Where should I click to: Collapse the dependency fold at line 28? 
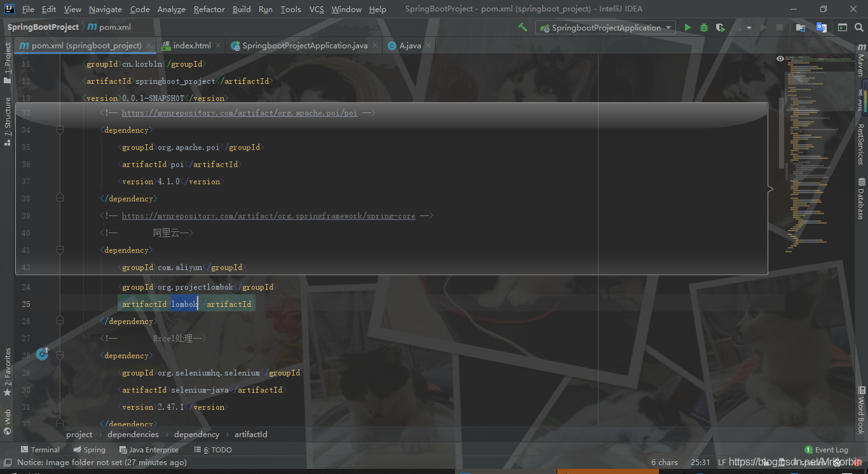tap(60, 355)
